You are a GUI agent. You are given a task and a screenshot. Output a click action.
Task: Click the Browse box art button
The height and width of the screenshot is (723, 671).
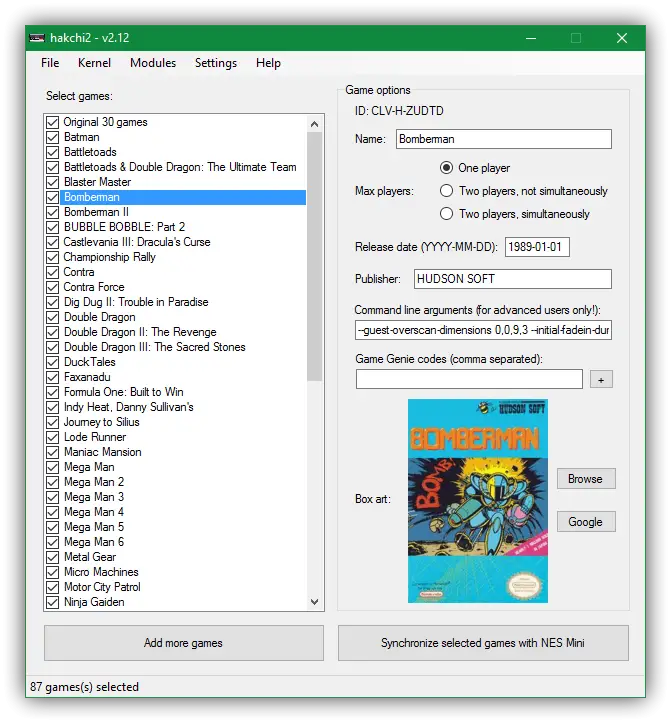coord(586,479)
